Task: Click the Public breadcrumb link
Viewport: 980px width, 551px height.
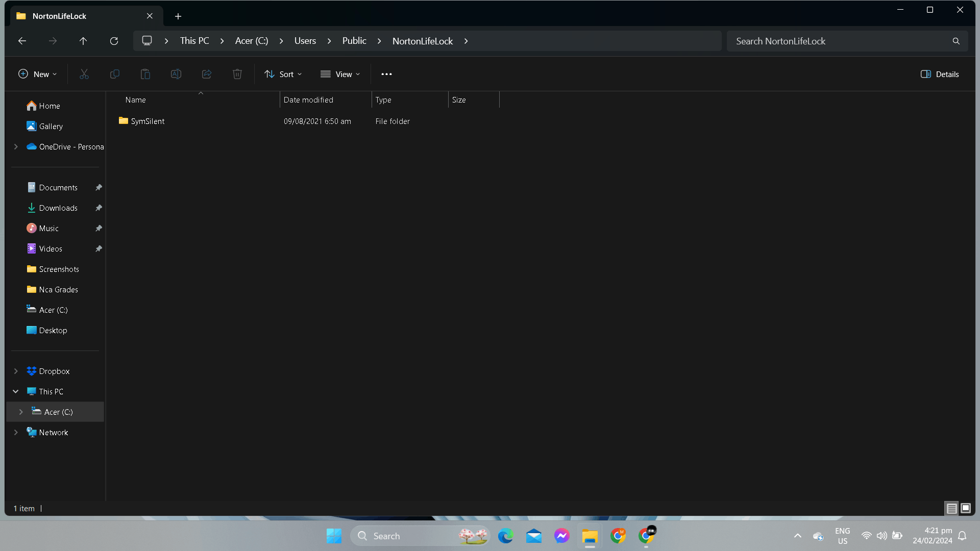Action: [x=354, y=41]
